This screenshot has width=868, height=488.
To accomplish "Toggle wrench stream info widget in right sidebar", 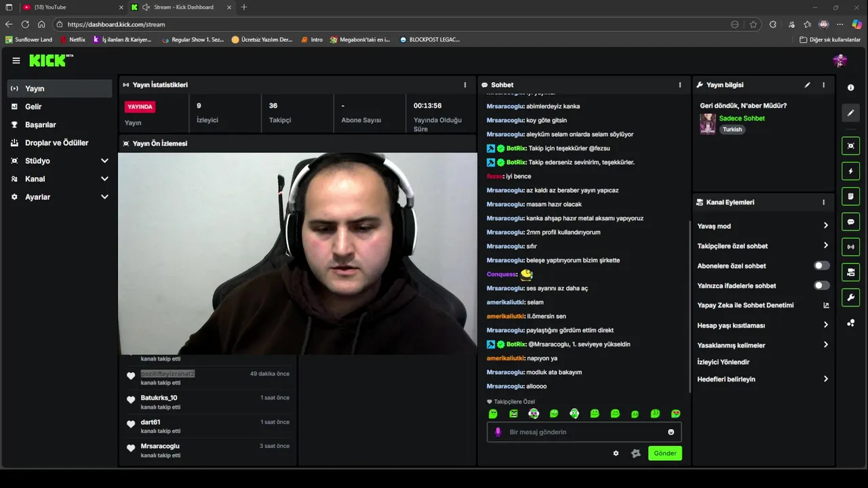I will pyautogui.click(x=850, y=297).
